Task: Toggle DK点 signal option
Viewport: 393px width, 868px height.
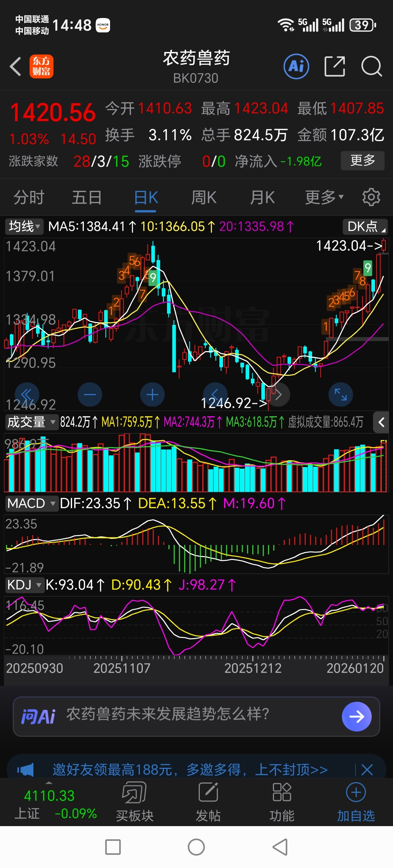Action: [365, 226]
